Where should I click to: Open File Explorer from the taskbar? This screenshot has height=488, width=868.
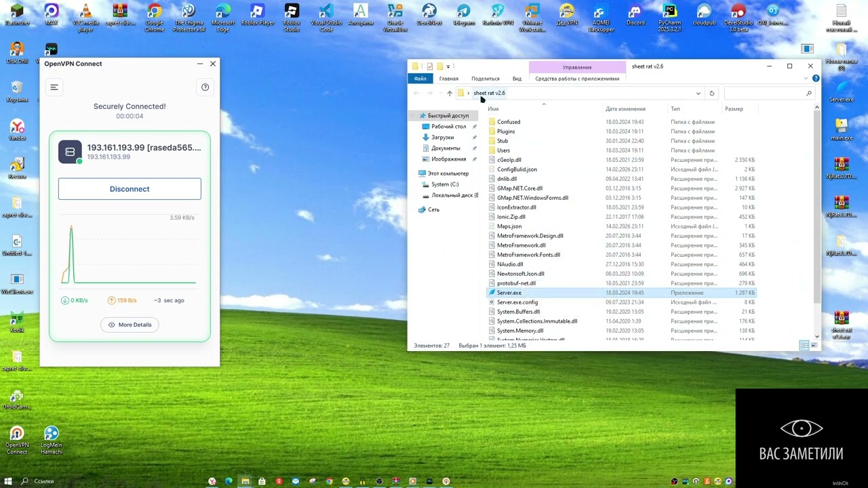(245, 481)
